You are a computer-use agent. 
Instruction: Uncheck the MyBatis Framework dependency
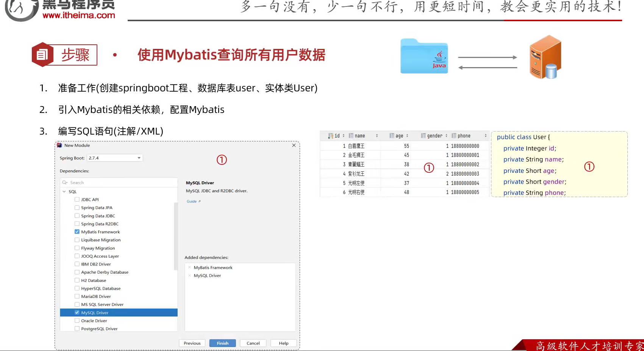point(77,232)
